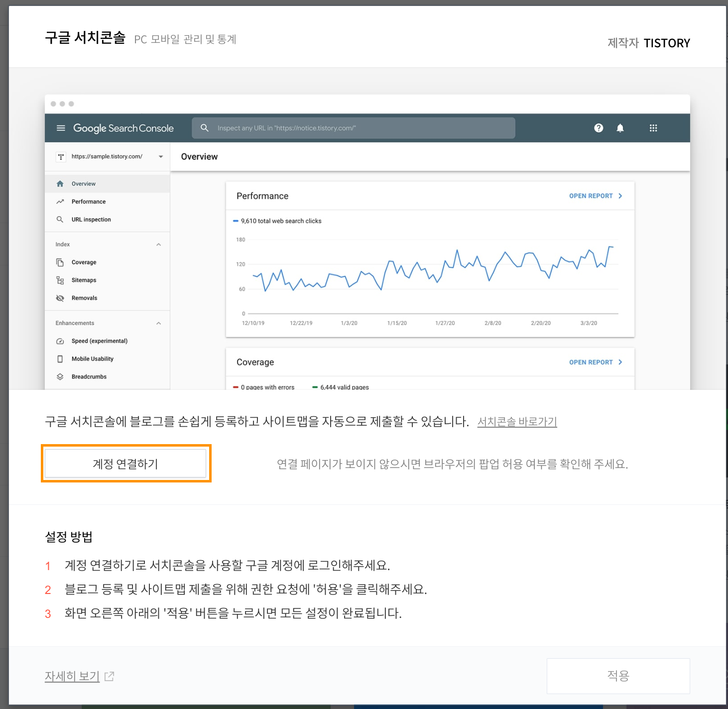Select the URL inspection magnifier in sidebar
The height and width of the screenshot is (709, 728).
tap(60, 220)
